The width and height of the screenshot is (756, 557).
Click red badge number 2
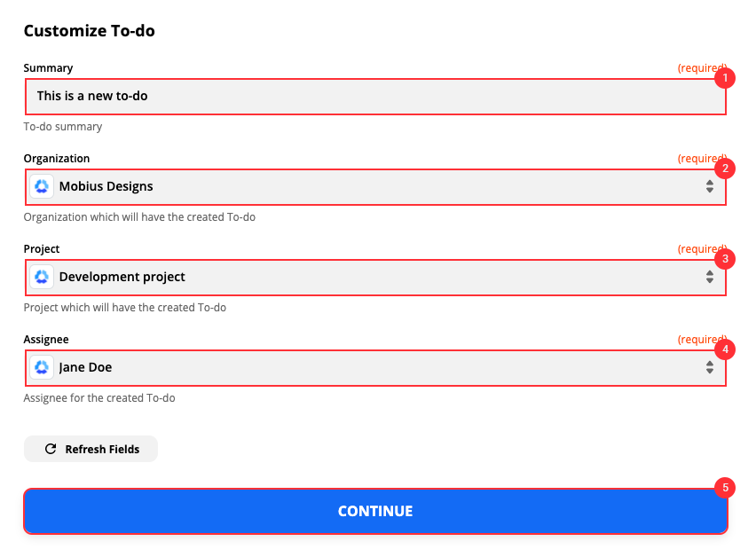[x=725, y=169]
